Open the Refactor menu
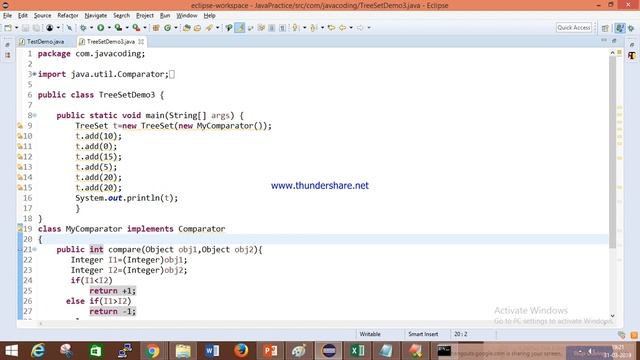The image size is (640, 360). (68, 16)
